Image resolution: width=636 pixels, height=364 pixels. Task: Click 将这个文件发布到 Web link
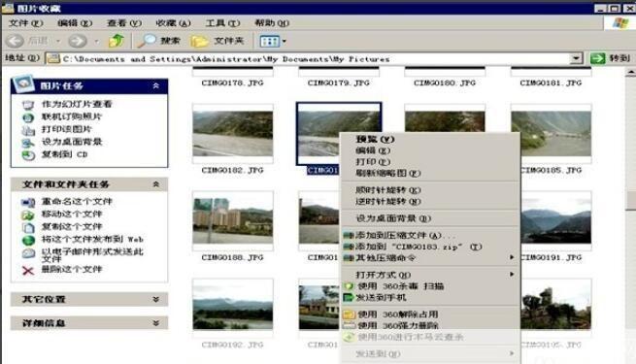coord(92,239)
